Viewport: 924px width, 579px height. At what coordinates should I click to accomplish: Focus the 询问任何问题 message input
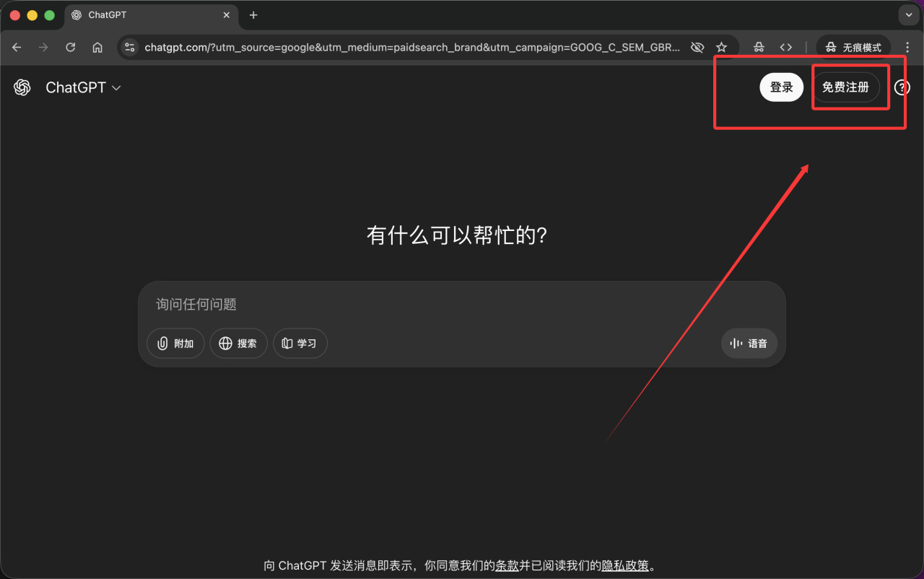[462, 305]
